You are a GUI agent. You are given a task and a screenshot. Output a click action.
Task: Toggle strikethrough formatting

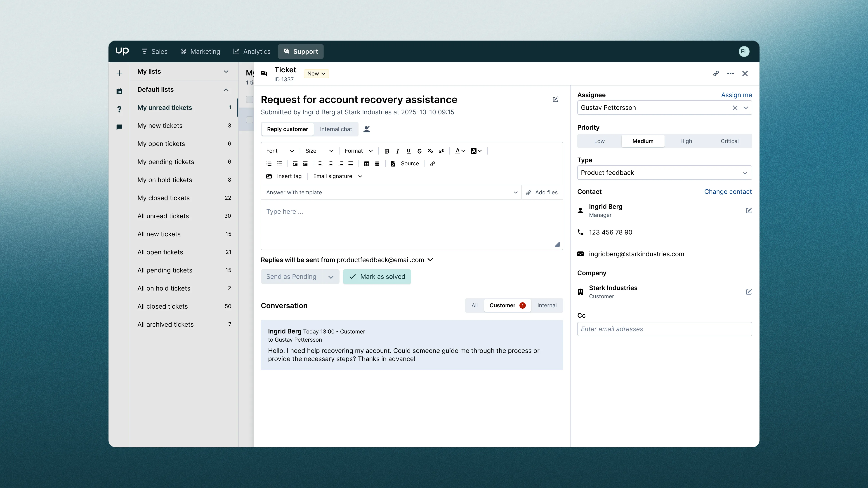[x=420, y=151]
